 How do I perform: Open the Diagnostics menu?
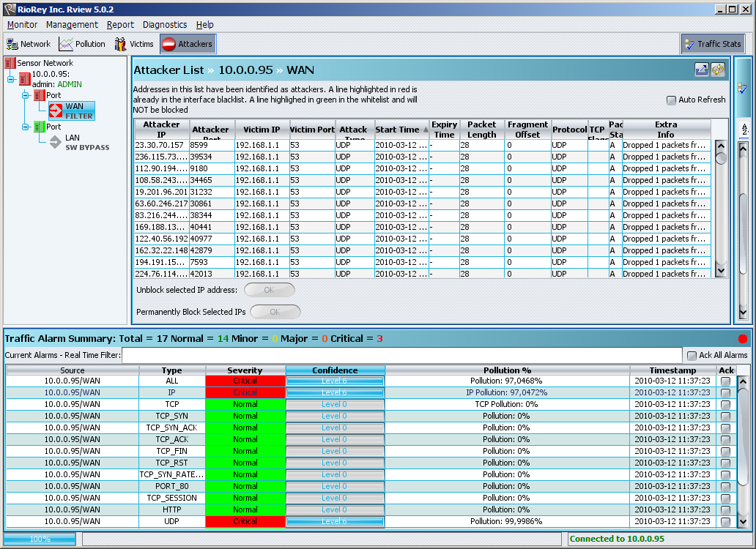[165, 25]
